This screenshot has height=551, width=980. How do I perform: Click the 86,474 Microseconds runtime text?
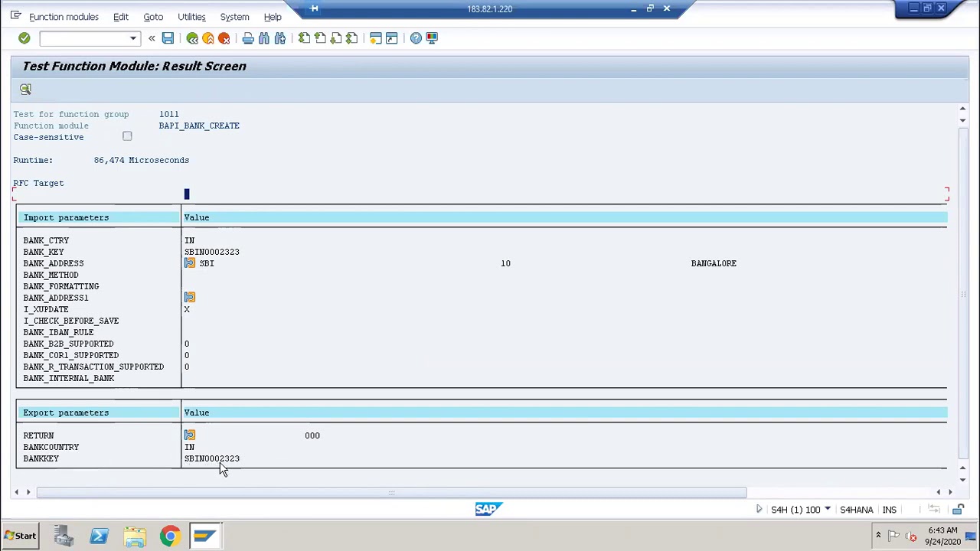pos(141,160)
